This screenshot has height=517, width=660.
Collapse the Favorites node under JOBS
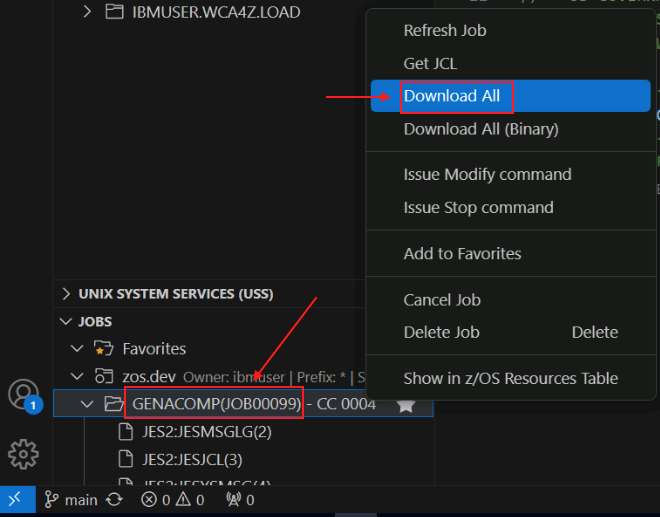coord(77,349)
